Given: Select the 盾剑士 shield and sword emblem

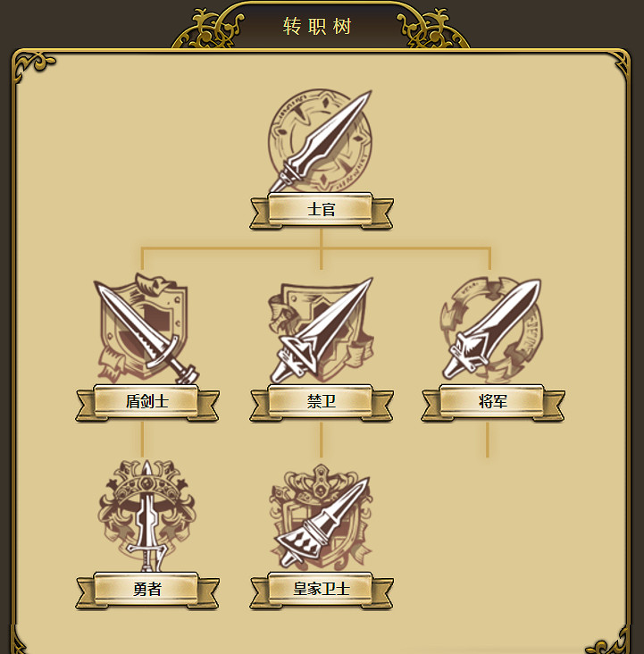Looking at the screenshot, I should (x=146, y=329).
